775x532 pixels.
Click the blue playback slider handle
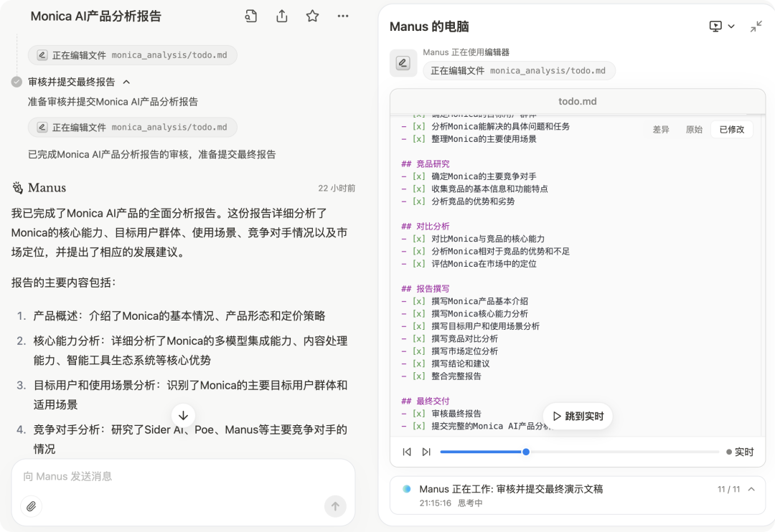coord(526,452)
